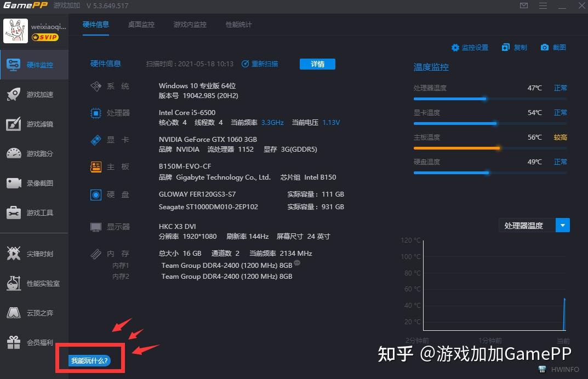The width and height of the screenshot is (588, 379).
Task: Click the 扫描时间 2021-05-18 10:13 text
Action: tap(190, 64)
